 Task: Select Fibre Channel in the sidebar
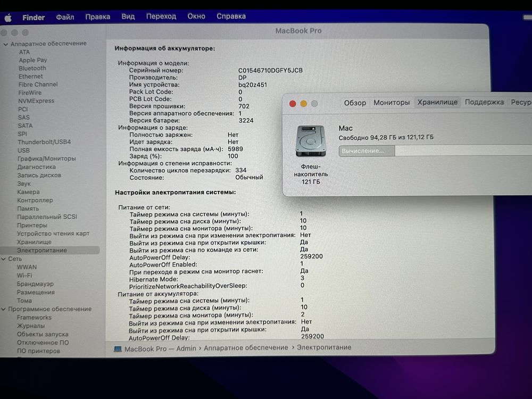coord(38,85)
